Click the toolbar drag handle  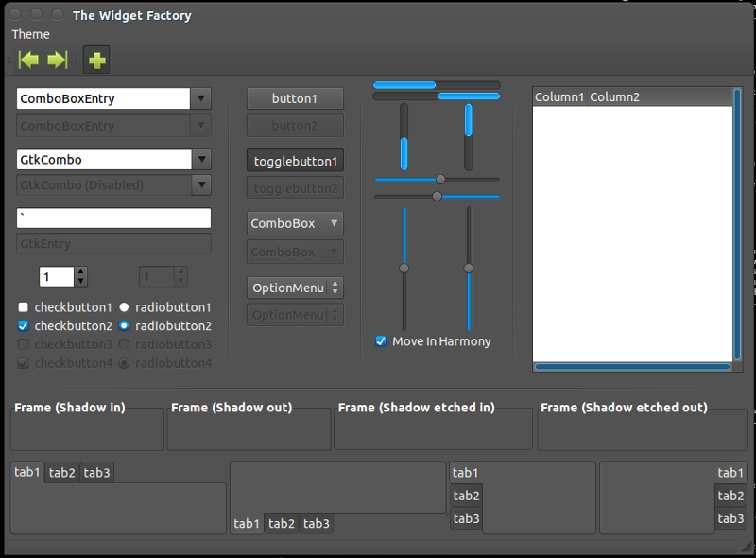coord(9,60)
